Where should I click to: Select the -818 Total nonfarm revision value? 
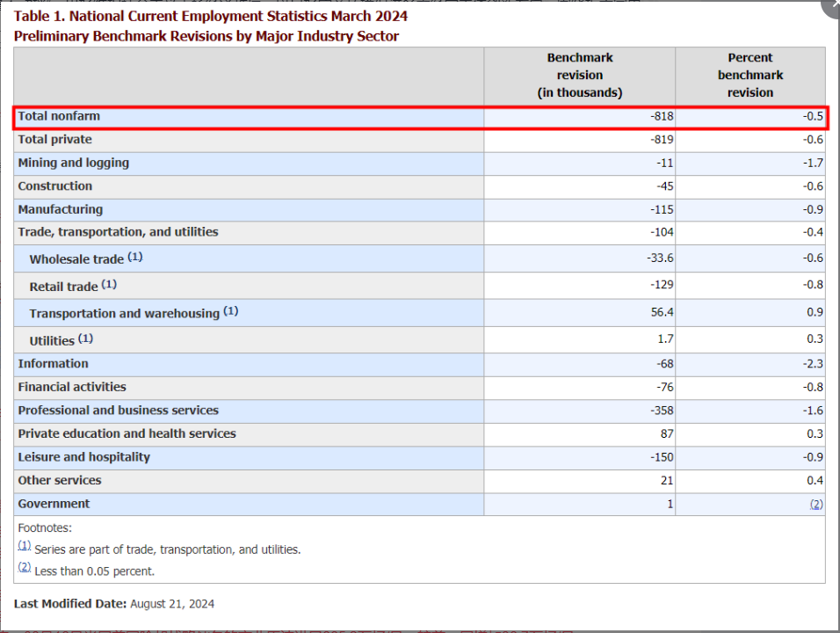(x=662, y=116)
